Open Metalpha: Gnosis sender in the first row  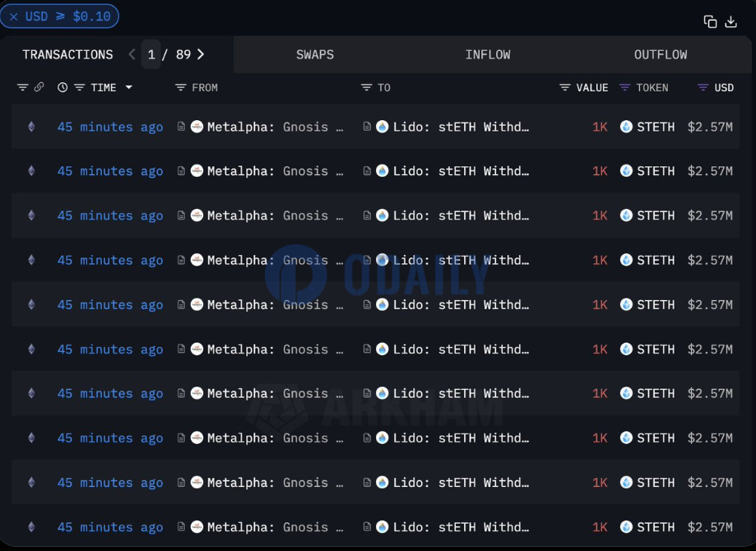[x=275, y=127]
